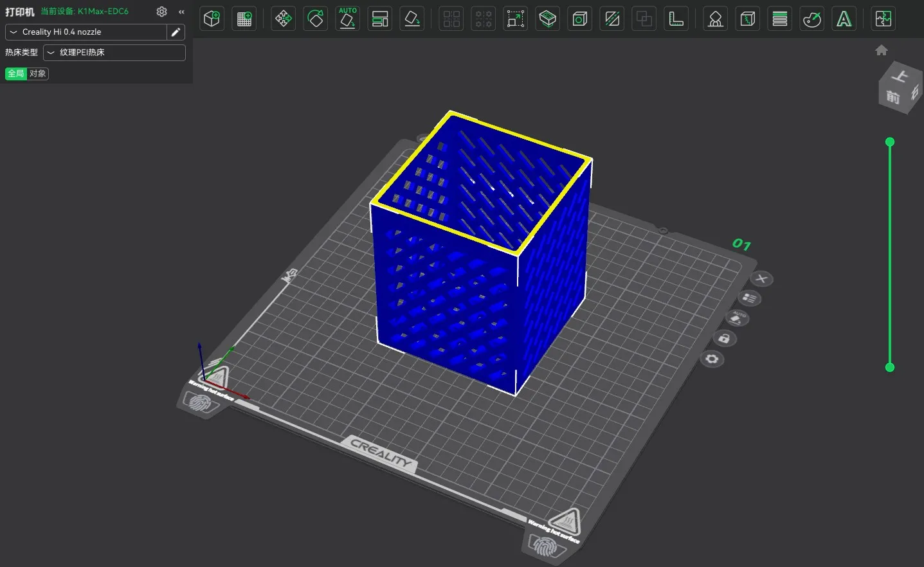Toggle the plate lock icon
The height and width of the screenshot is (567, 924).
coord(724,338)
